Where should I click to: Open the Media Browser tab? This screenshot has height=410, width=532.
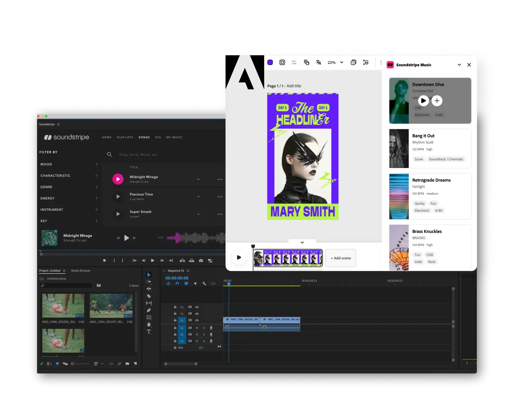point(81,271)
